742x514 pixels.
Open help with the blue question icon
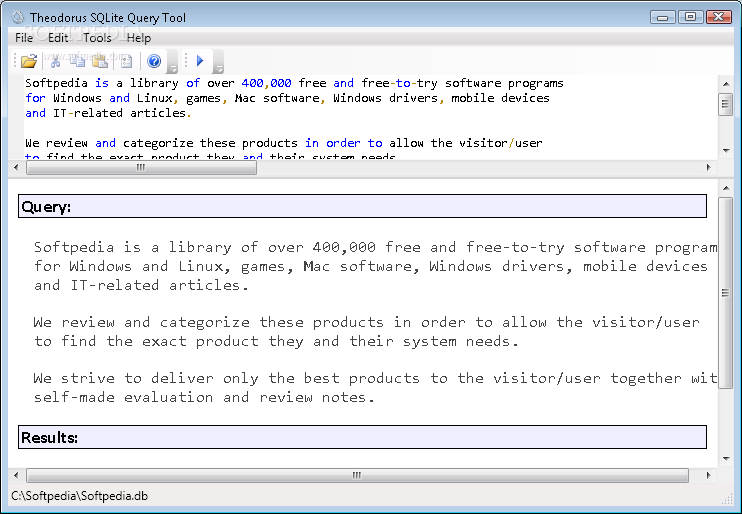pos(154,61)
